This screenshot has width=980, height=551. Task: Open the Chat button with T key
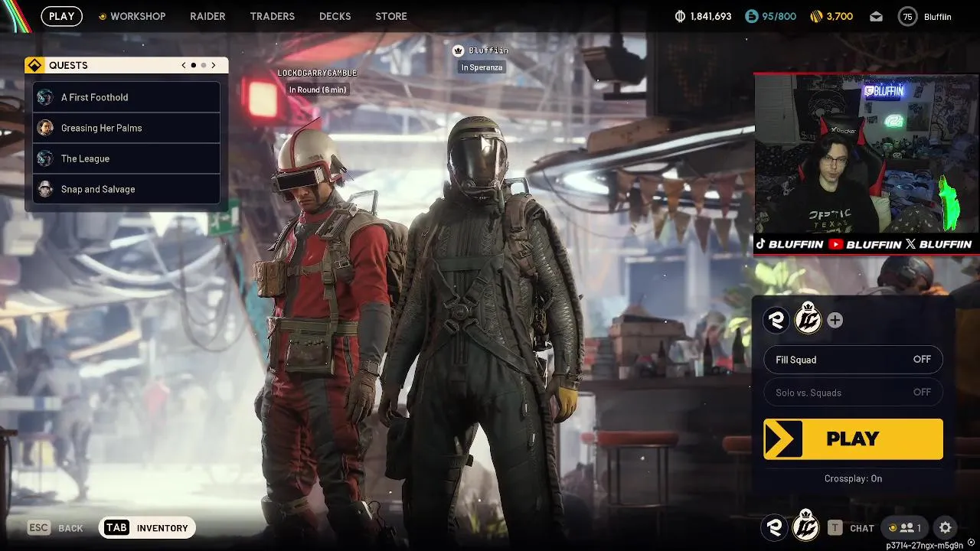(850, 528)
